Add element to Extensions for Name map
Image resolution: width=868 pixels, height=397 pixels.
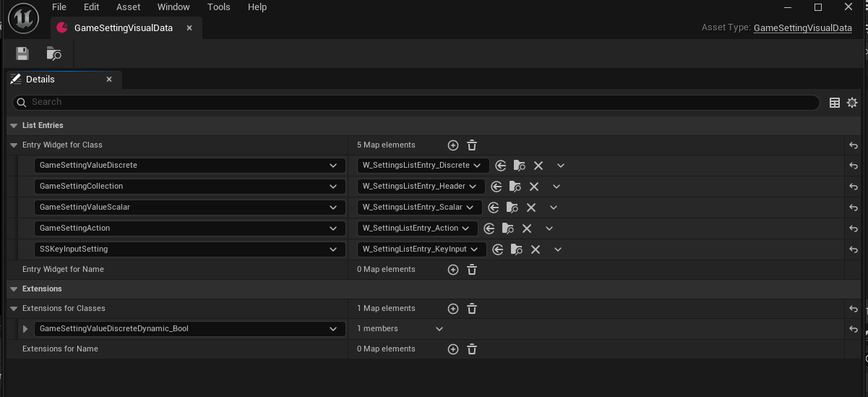453,349
